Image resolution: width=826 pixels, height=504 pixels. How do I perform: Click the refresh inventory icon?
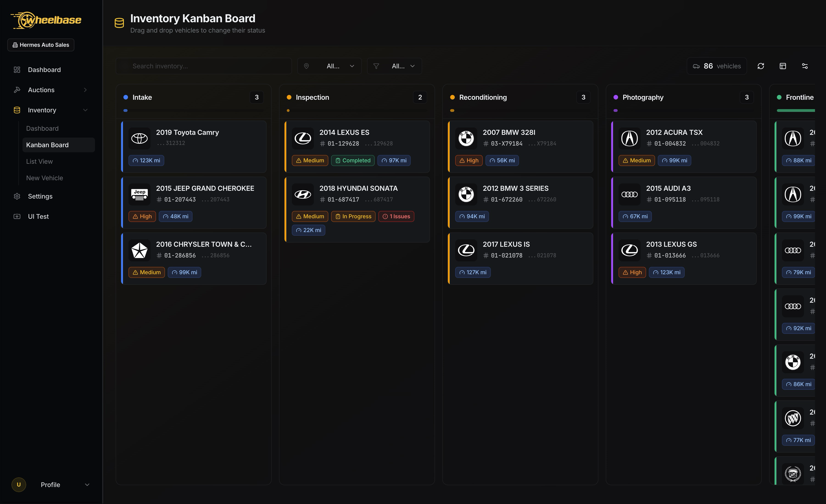pos(761,66)
